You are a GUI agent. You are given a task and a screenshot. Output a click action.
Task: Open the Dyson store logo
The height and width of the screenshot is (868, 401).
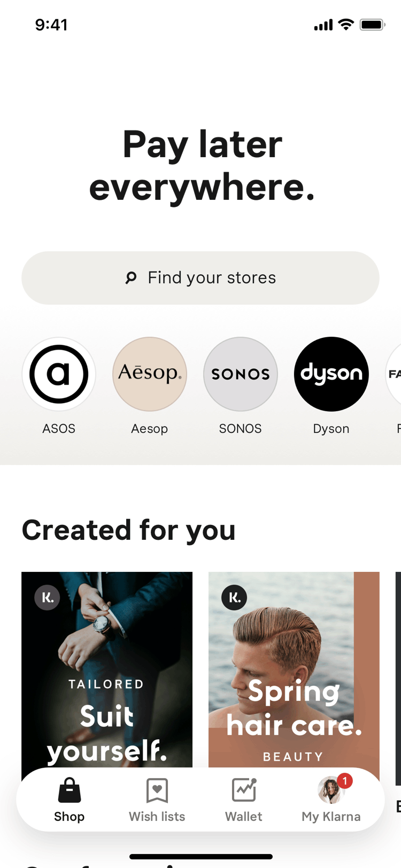pyautogui.click(x=331, y=374)
